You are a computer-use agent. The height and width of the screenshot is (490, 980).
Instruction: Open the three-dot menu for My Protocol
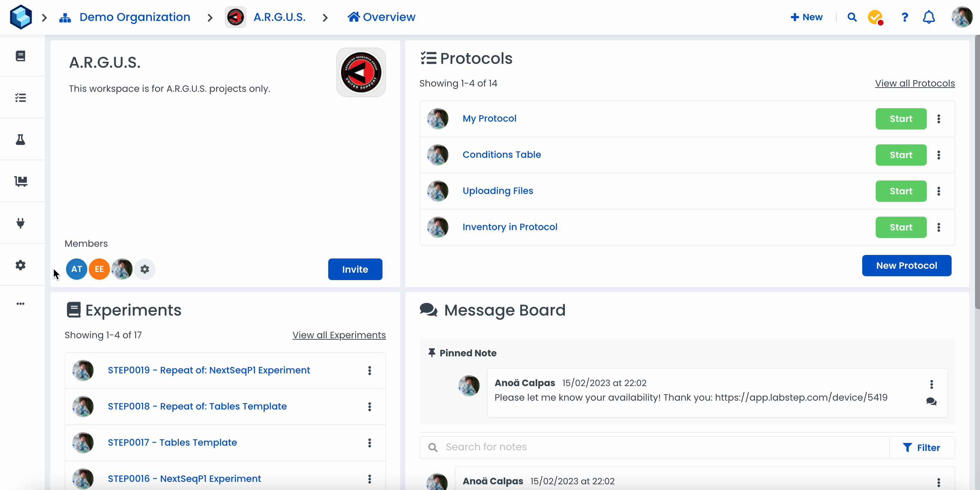[938, 119]
